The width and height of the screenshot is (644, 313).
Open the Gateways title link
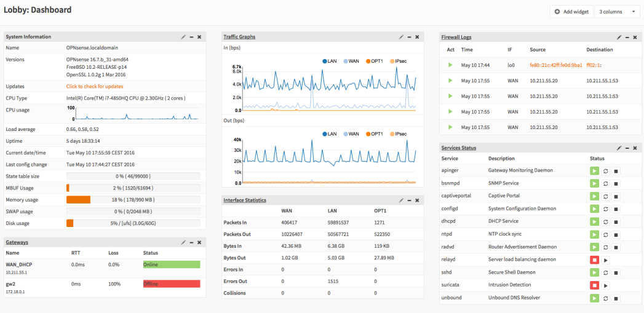click(x=17, y=242)
